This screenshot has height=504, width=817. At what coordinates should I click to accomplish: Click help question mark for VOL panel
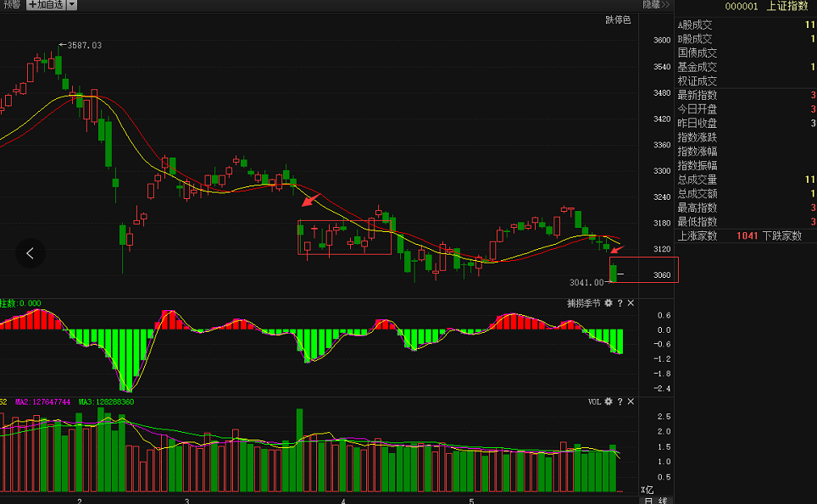pos(620,402)
